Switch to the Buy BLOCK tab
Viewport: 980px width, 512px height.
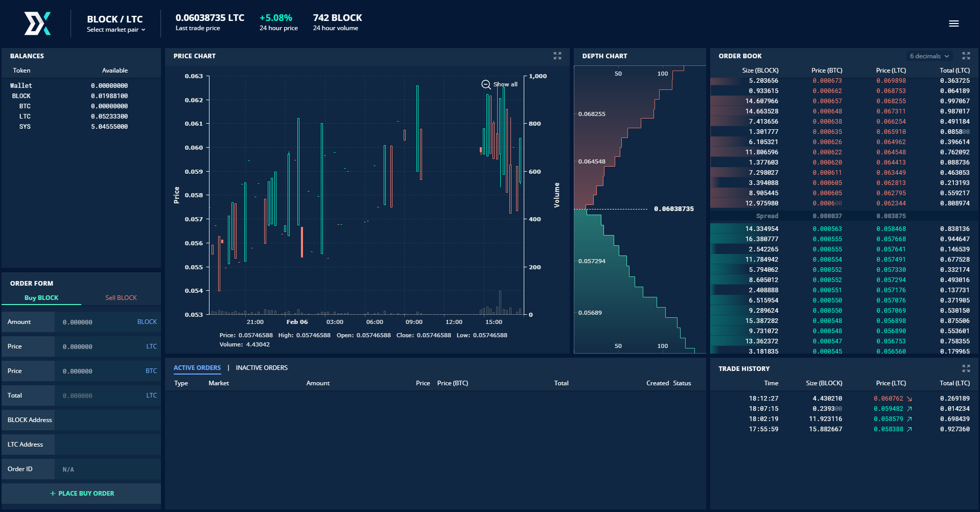[x=41, y=298]
